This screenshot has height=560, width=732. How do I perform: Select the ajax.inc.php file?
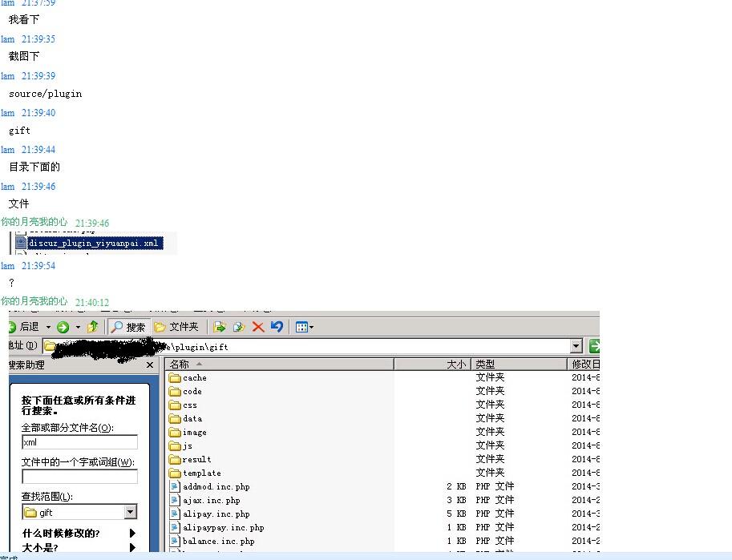point(204,500)
